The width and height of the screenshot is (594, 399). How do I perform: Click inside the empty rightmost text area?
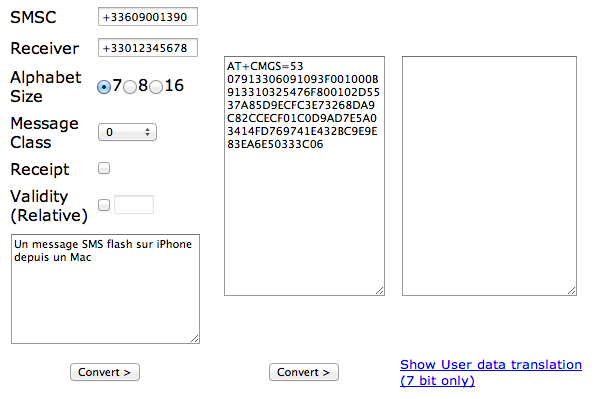coord(489,176)
